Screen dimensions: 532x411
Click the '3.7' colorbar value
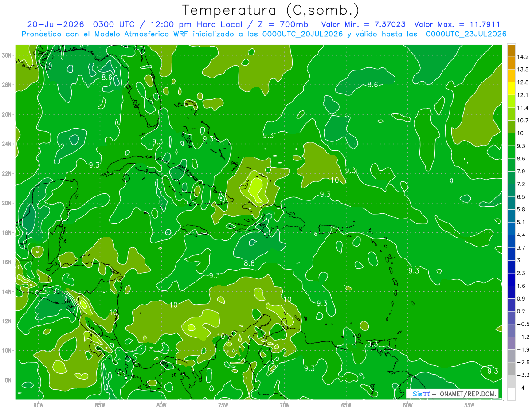[x=521, y=247]
